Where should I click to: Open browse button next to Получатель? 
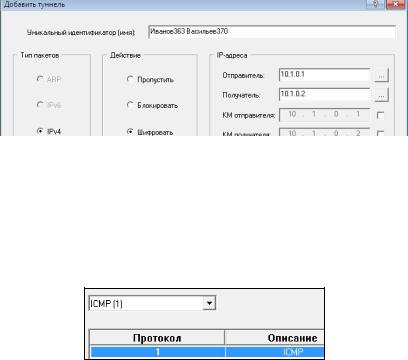tap(381, 95)
